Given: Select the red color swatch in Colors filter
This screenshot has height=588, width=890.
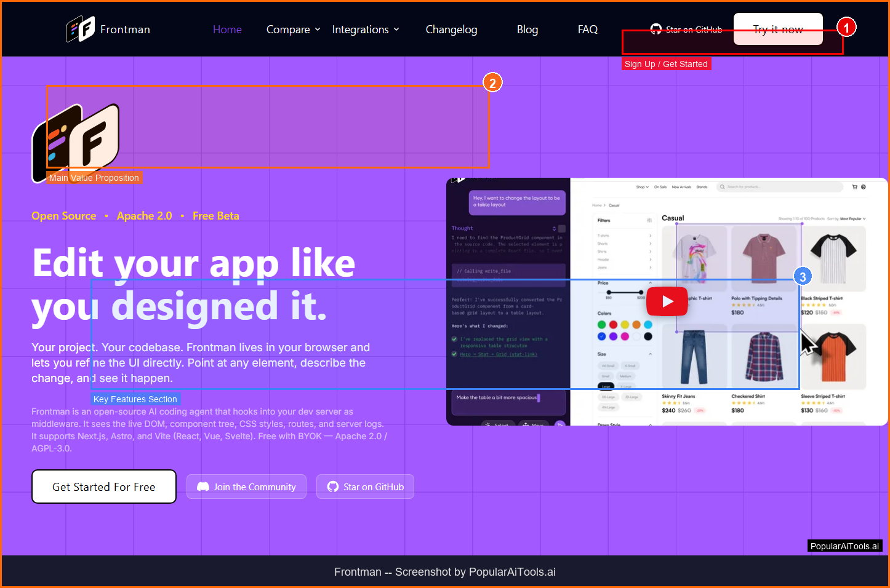Looking at the screenshot, I should click(x=613, y=325).
